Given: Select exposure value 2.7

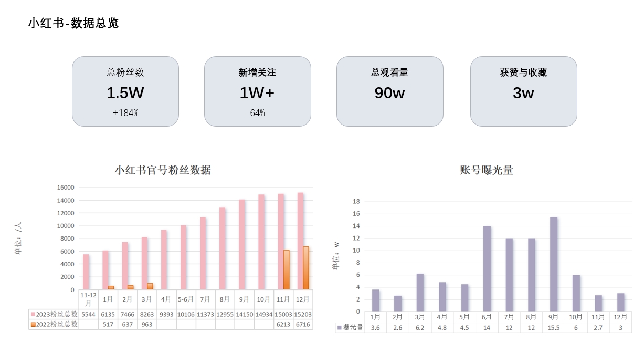Looking at the screenshot, I should pos(598,328).
